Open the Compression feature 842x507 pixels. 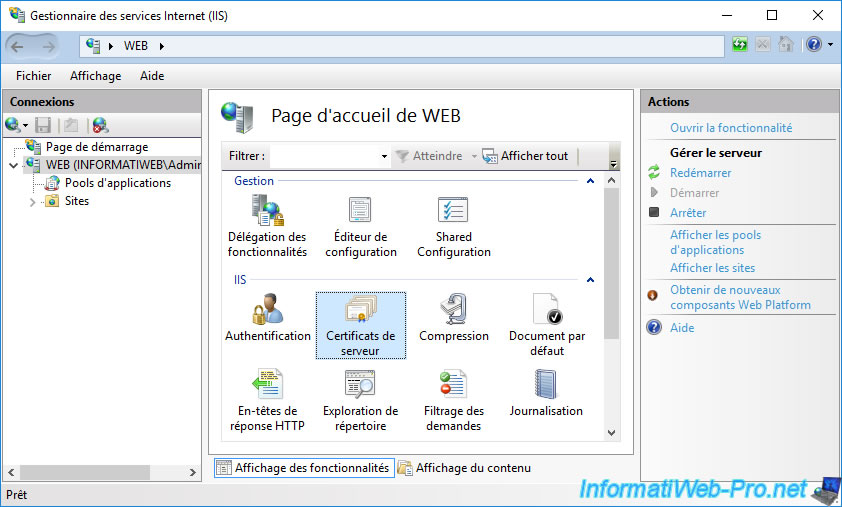(x=454, y=317)
